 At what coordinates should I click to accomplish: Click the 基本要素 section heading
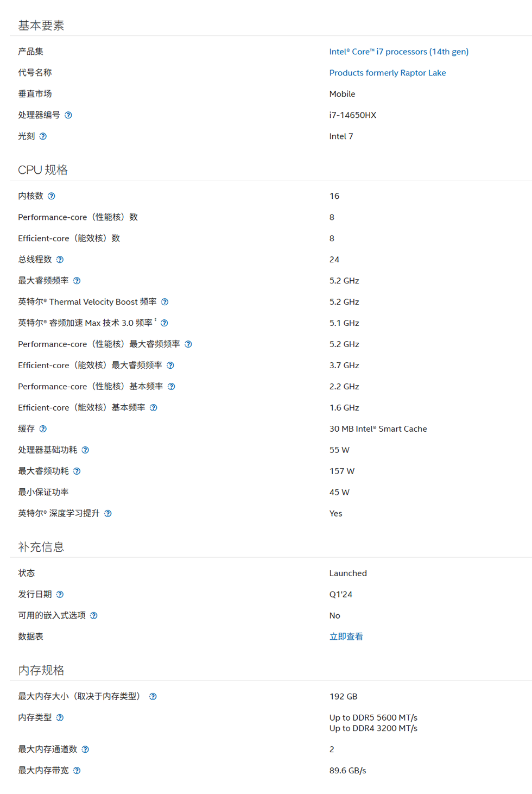click(41, 26)
